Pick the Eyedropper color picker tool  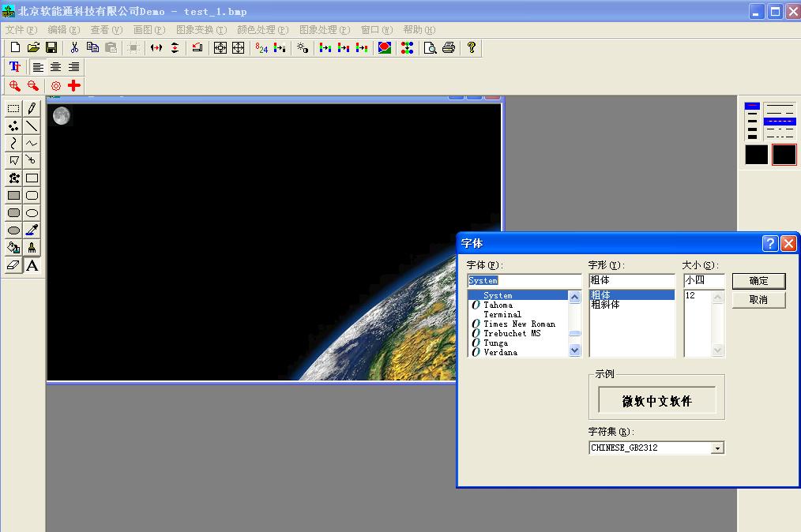click(32, 230)
